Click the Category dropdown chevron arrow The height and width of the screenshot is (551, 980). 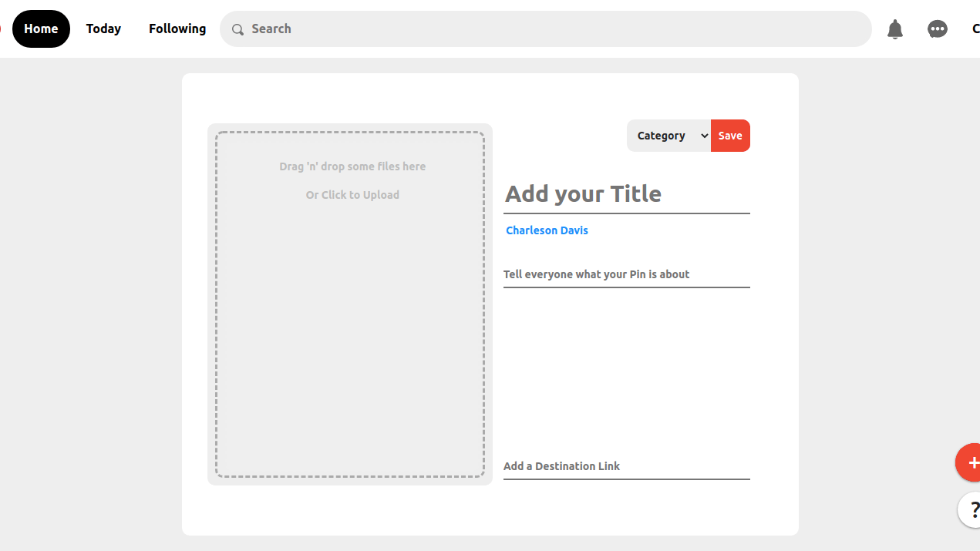704,136
